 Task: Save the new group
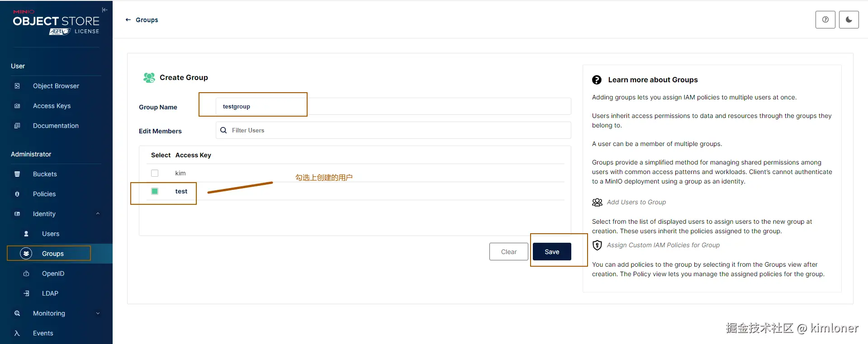click(552, 252)
